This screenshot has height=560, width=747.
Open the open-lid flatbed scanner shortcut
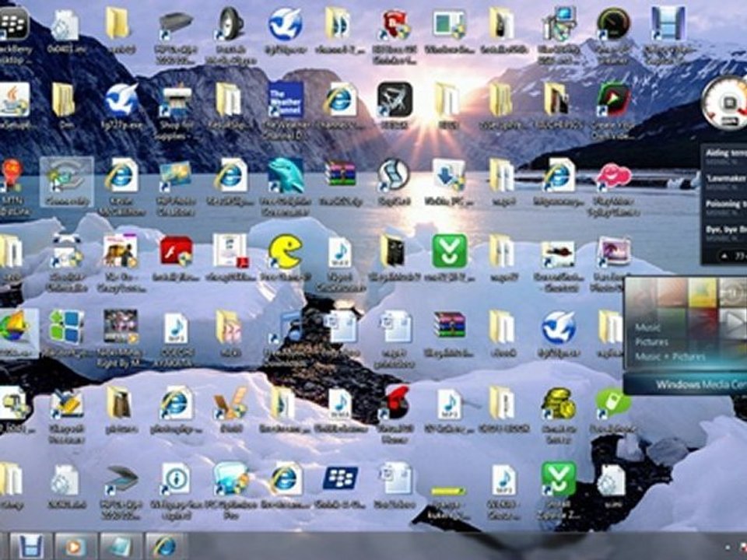pos(121,479)
